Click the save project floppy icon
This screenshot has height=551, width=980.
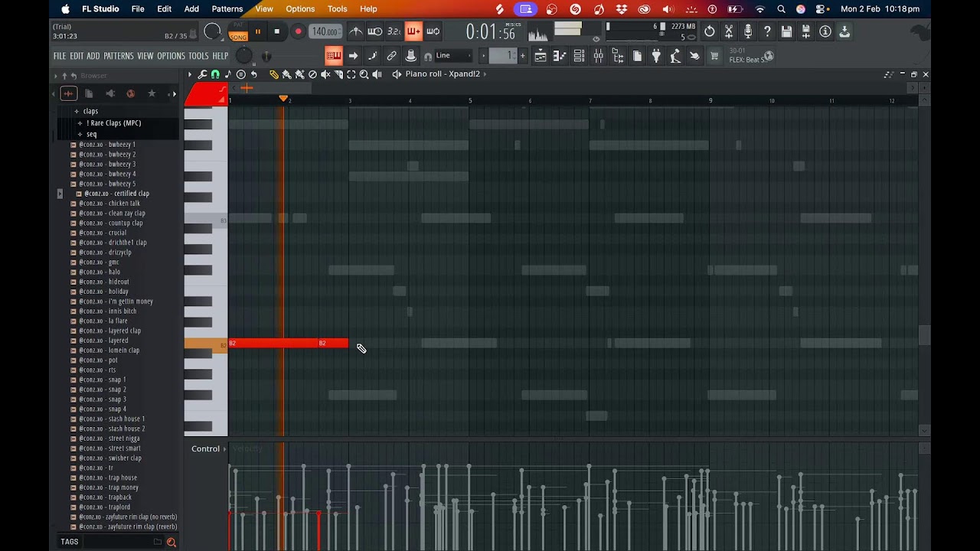(786, 31)
